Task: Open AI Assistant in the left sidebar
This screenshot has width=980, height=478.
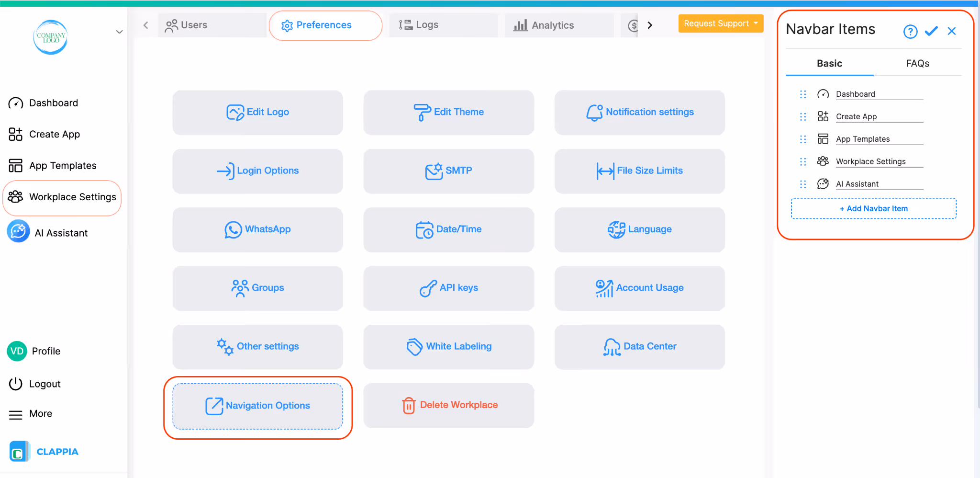Action: coord(47,233)
